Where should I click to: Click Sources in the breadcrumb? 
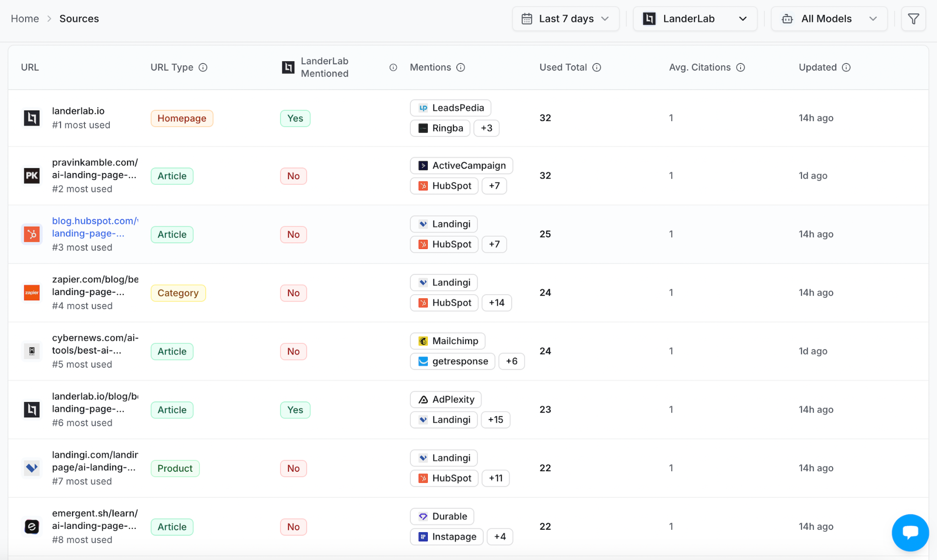[x=79, y=19]
